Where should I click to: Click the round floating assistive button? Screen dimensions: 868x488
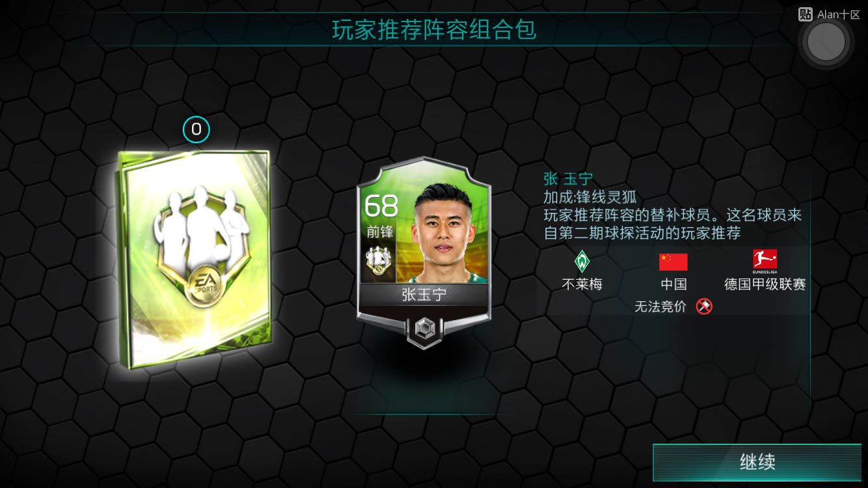click(826, 42)
